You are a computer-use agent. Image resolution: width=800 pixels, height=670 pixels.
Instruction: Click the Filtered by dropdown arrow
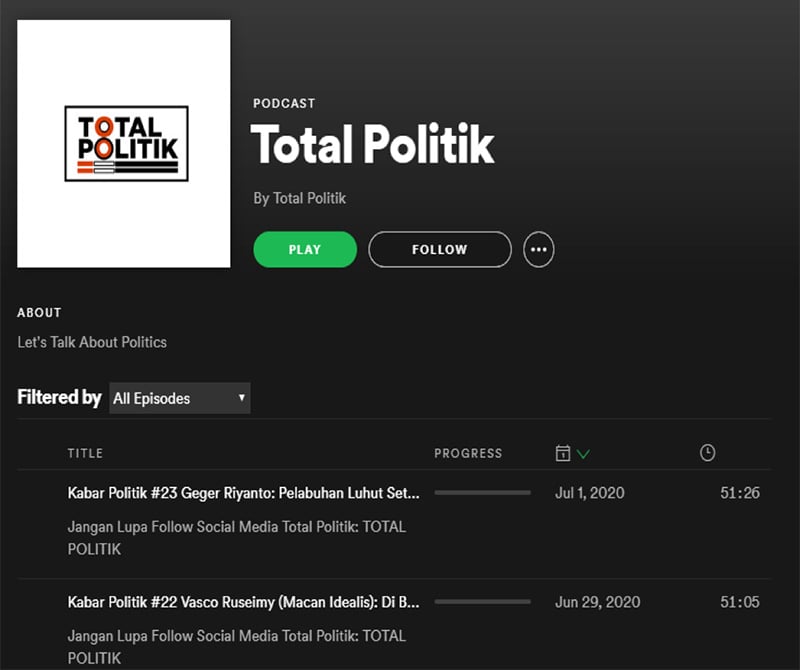pos(241,398)
